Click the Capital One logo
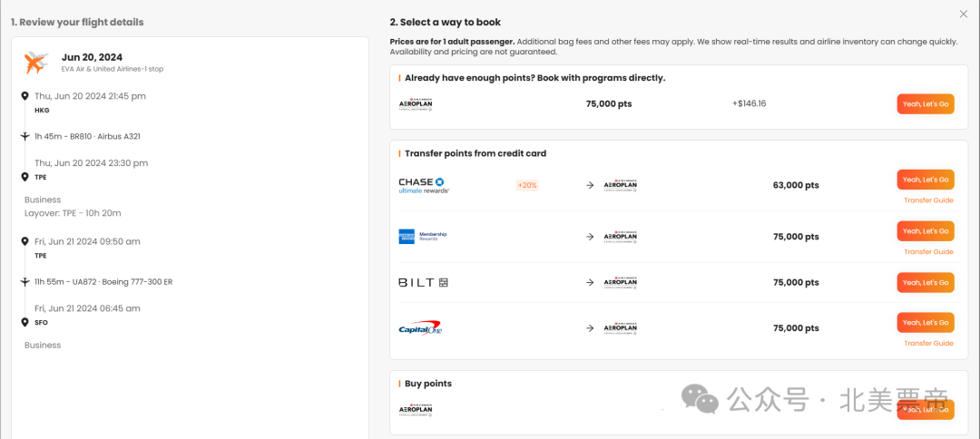The width and height of the screenshot is (980, 439). (x=421, y=328)
